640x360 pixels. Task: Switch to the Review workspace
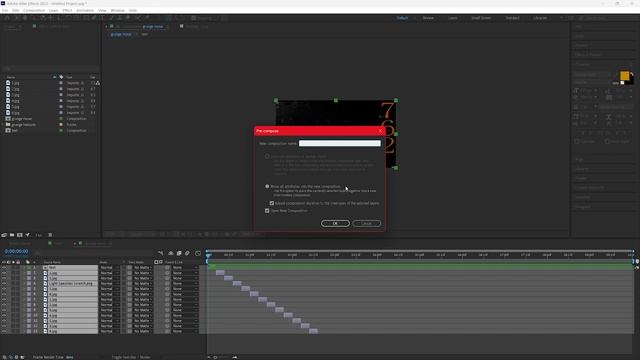click(x=428, y=18)
